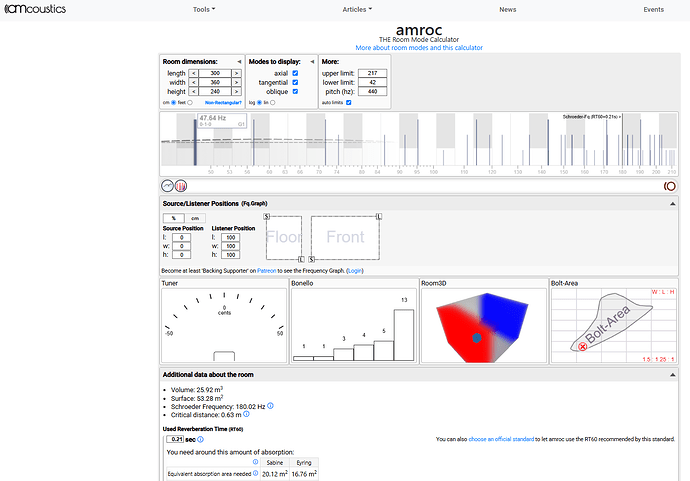Screen dimensions: 690x481
Task: Click the L marker in Front view
Action: [x=379, y=217]
